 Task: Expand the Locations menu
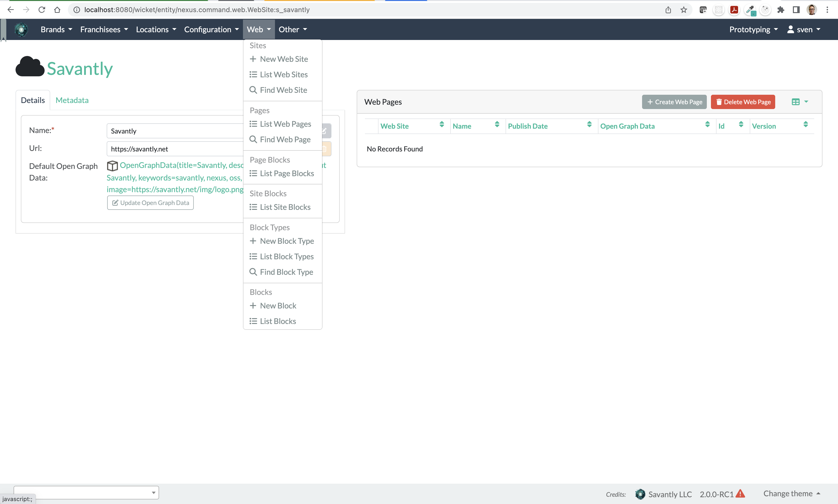point(156,30)
